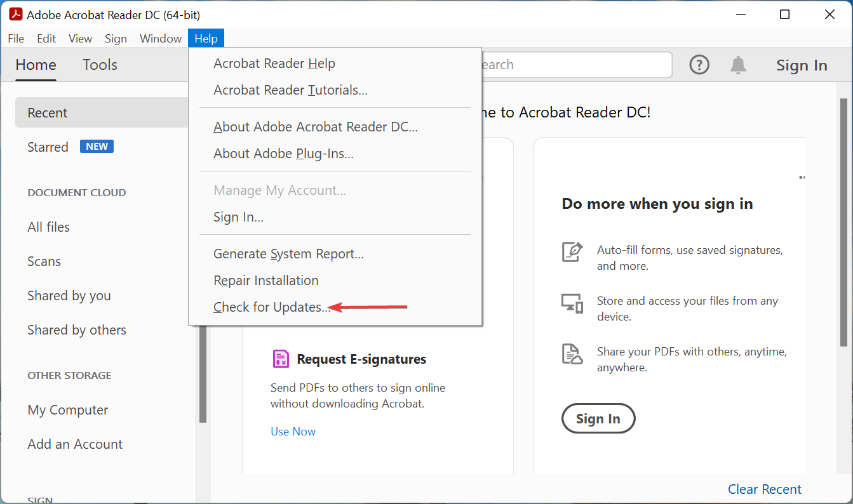Maximize the Acrobat Reader window

pos(785,15)
